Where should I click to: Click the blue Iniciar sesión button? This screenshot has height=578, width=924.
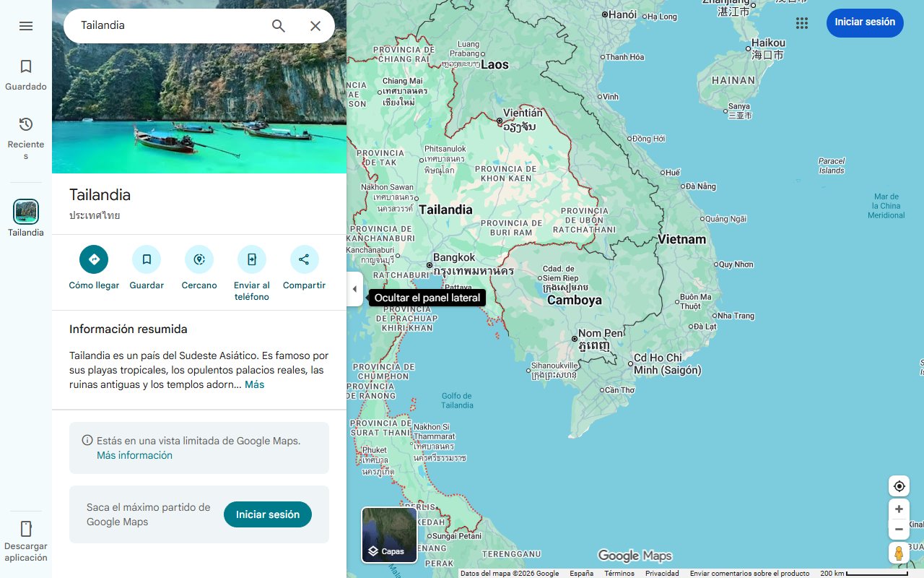point(865,22)
